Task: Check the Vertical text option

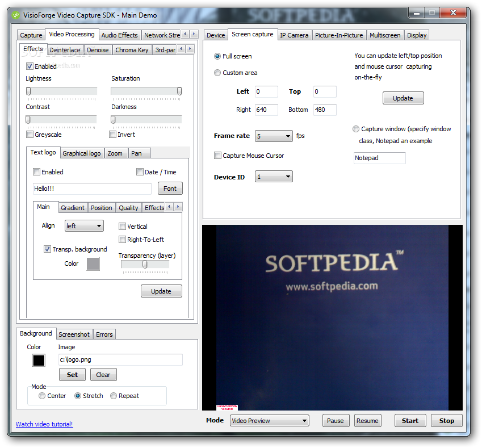Action: click(122, 227)
